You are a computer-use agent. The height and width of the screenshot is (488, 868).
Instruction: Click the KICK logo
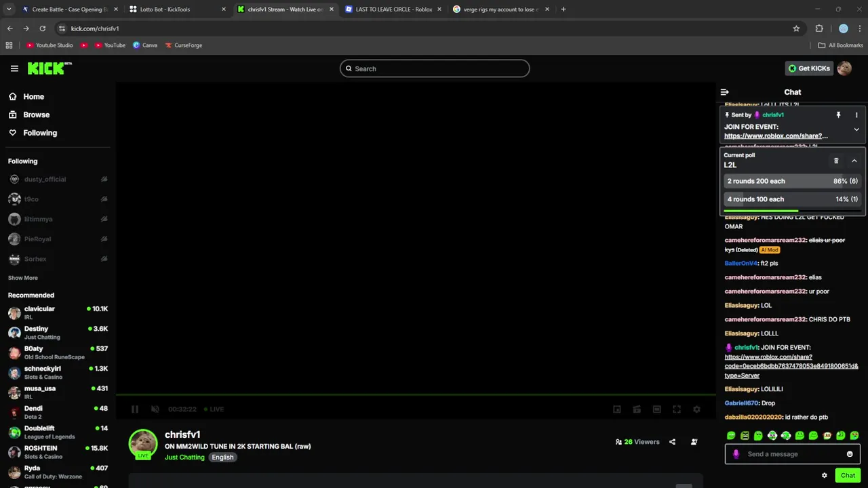(49, 68)
